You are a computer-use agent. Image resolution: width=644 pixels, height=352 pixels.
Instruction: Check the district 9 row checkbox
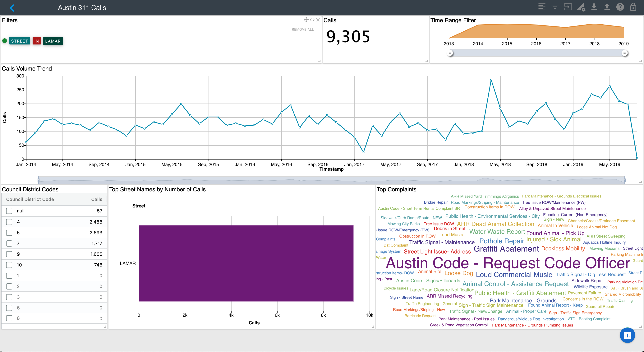coord(9,254)
